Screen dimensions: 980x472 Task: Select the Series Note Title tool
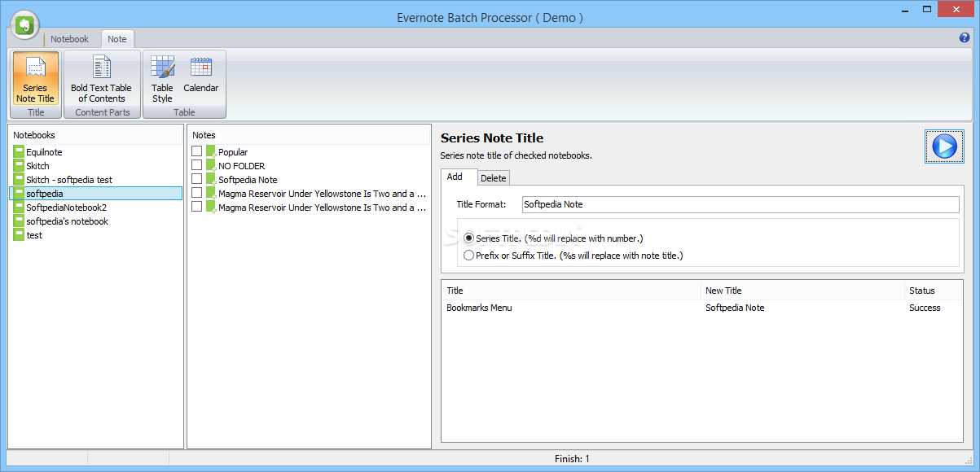pos(36,79)
